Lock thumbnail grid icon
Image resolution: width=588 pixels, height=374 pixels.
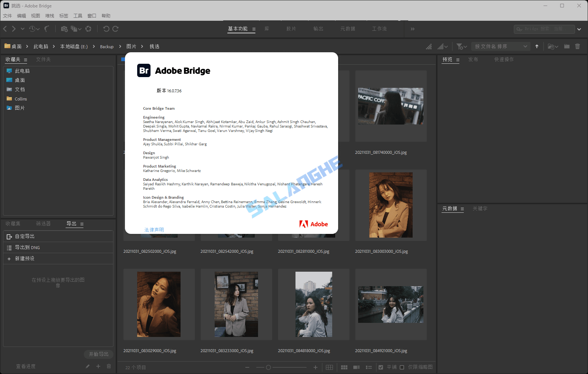[329, 367]
